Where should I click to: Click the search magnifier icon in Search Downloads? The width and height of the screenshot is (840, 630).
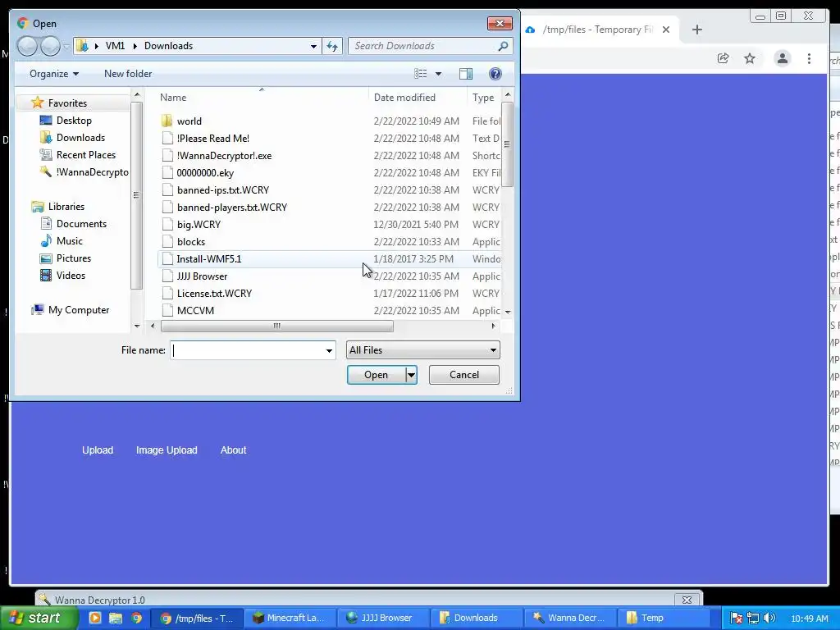[x=503, y=46]
